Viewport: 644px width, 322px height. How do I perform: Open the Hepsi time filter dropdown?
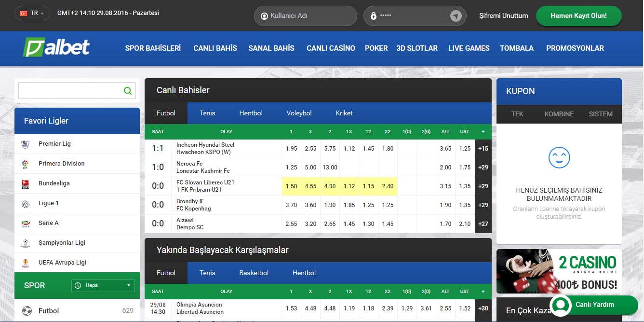point(103,285)
